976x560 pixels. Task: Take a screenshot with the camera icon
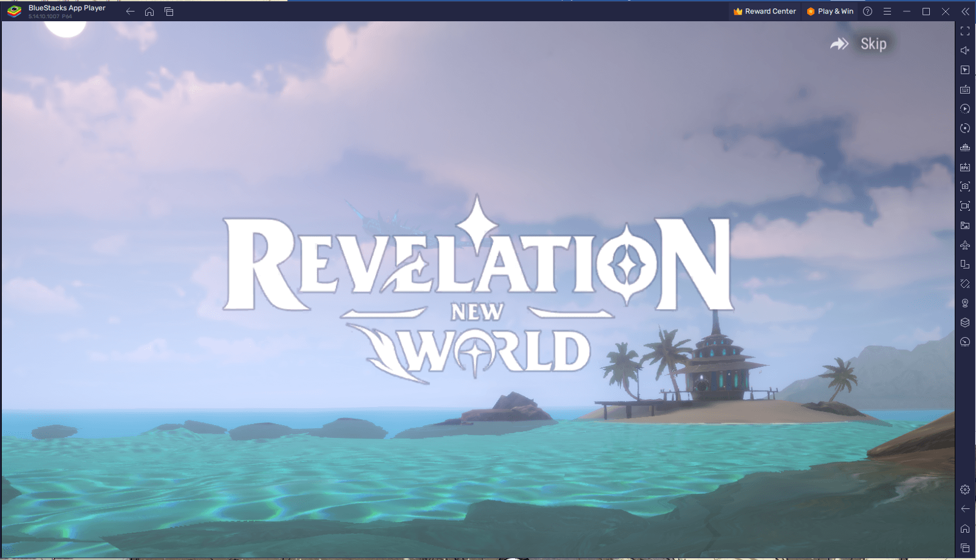(x=965, y=186)
